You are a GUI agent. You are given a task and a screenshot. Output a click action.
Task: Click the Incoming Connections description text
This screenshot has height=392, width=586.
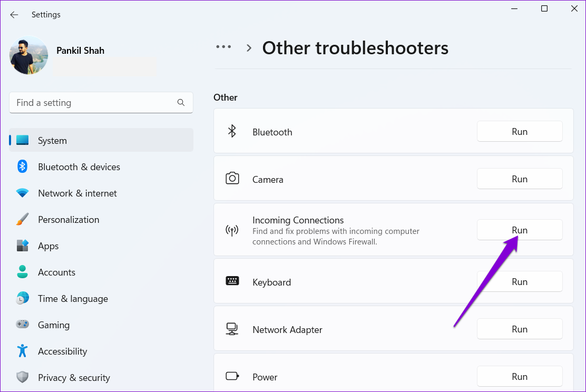(x=336, y=236)
